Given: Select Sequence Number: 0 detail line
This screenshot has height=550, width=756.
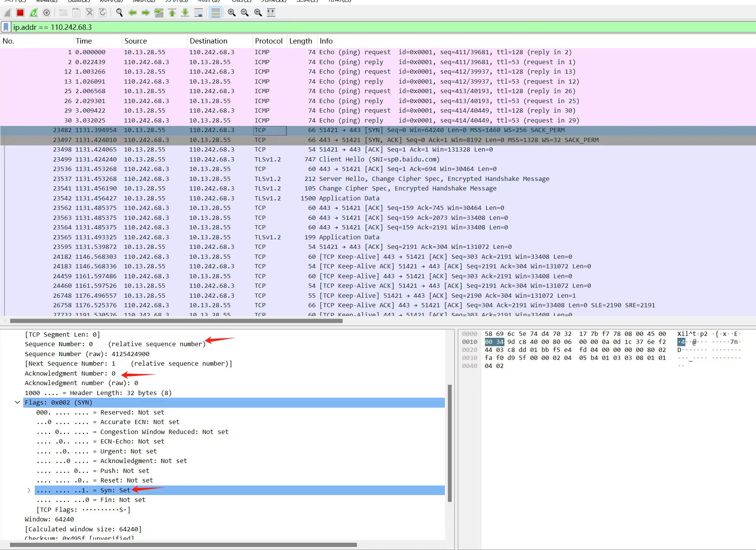Looking at the screenshot, I should click(x=115, y=344).
